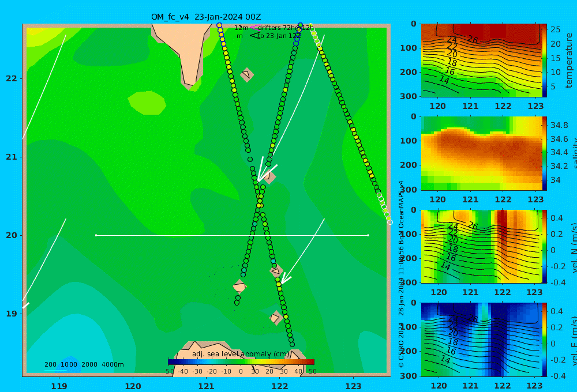Viewport: 577px width, 392px height.
Task: Click the black arrowhead beside 'to 23 Jan 12Z'
Action: point(254,36)
